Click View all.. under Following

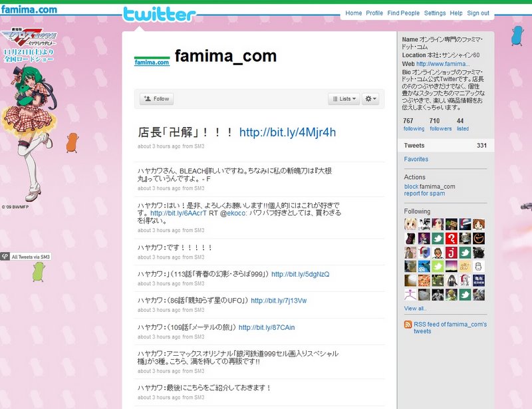tap(415, 309)
